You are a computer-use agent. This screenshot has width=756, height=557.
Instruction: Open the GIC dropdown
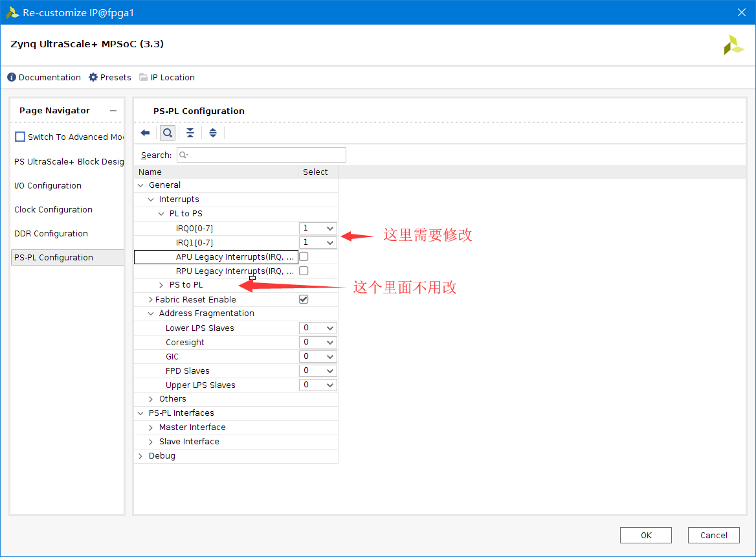(x=318, y=356)
